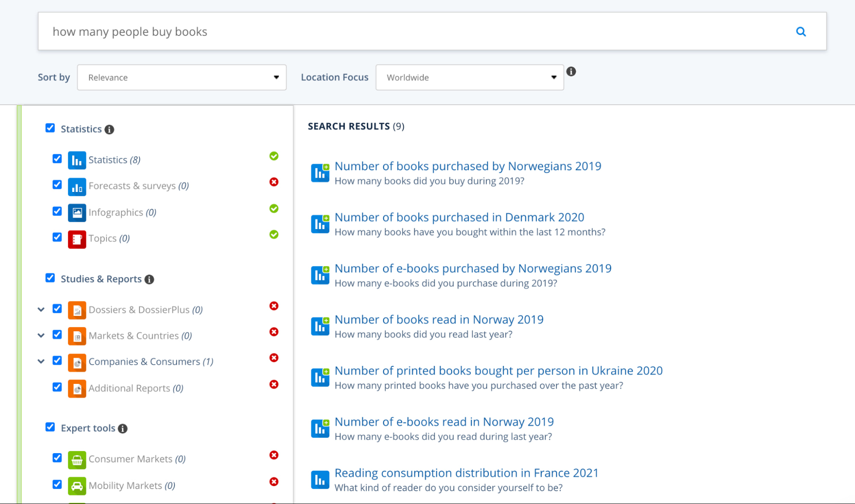Viewport: 855px width, 504px height.
Task: Disable the Studies & Reports filter
Action: [x=50, y=278]
